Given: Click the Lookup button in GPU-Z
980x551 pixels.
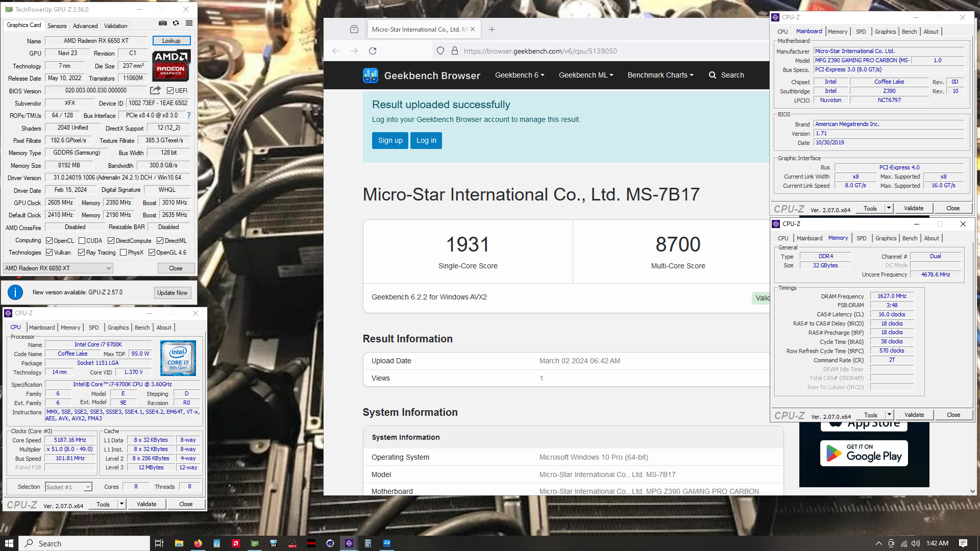Looking at the screenshot, I should (171, 41).
